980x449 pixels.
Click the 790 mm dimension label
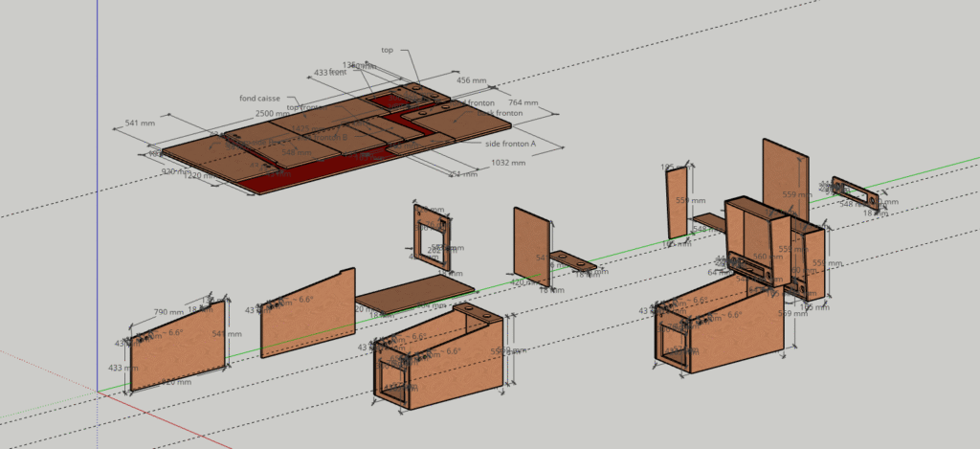(x=168, y=312)
